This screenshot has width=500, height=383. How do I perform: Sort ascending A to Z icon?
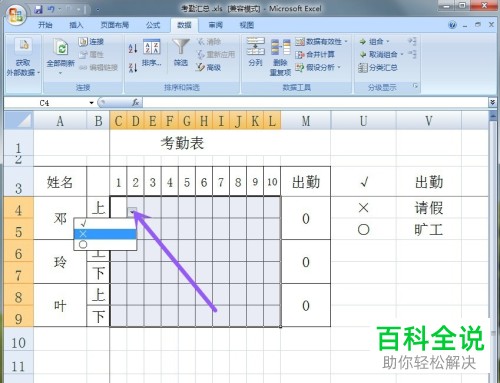pyautogui.click(x=133, y=49)
